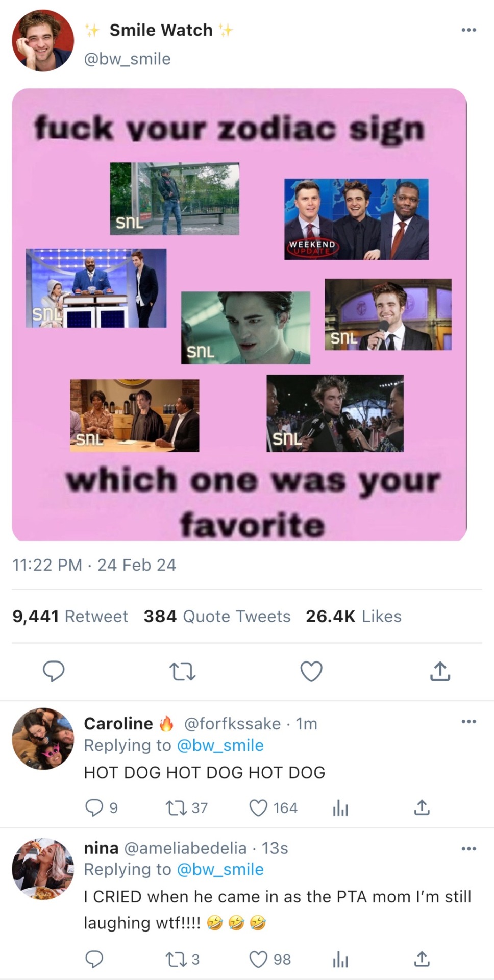The height and width of the screenshot is (980, 494).
Task: View analytics for Caroline's reply
Action: tap(340, 807)
